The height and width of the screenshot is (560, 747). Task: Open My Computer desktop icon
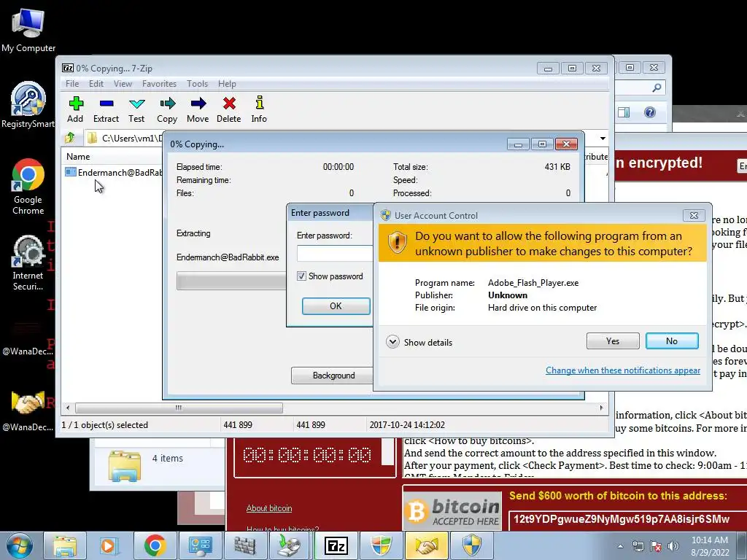[x=28, y=29]
